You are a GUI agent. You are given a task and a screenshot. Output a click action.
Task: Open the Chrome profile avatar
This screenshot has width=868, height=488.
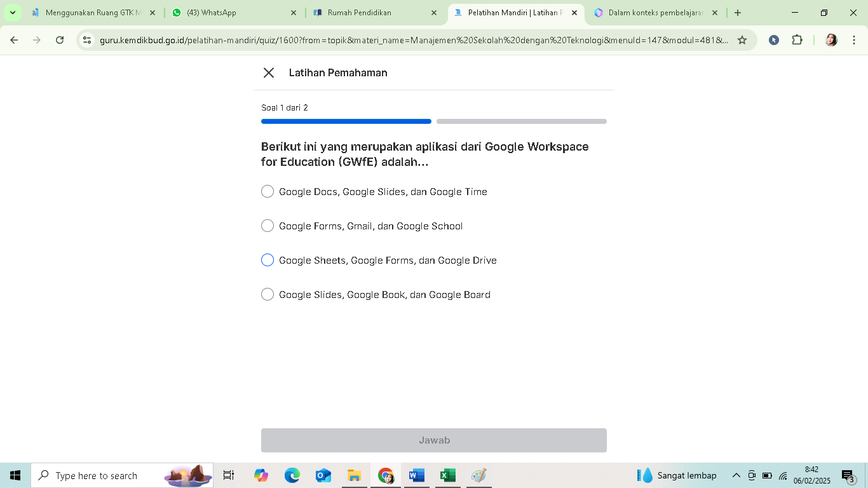pyautogui.click(x=831, y=40)
